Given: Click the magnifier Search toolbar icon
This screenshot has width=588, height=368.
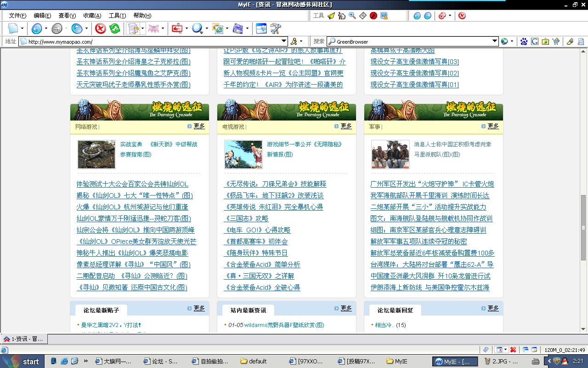Looking at the screenshot, I should pyautogui.click(x=197, y=29).
